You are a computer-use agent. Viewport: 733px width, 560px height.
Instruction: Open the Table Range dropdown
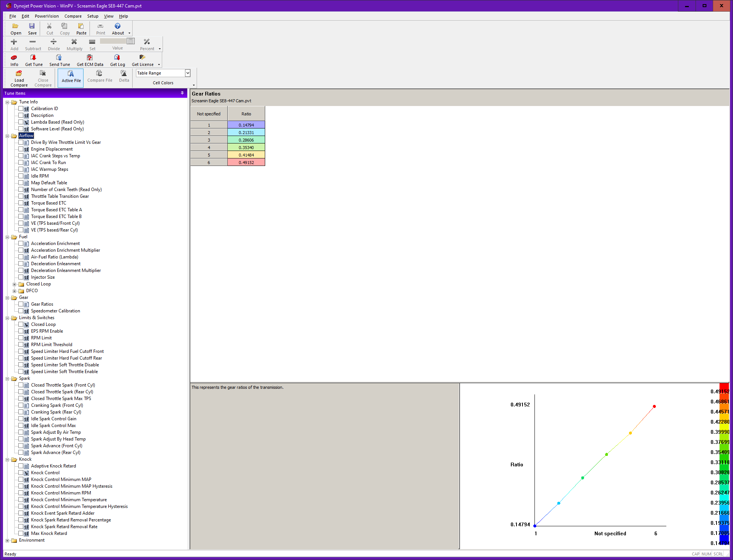(188, 73)
